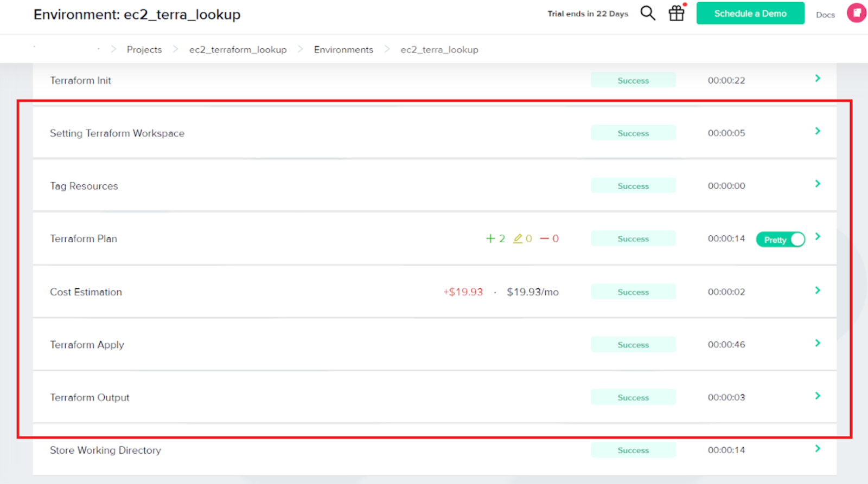The width and height of the screenshot is (868, 484).
Task: Click the Schedule a Demo button
Action: coord(750,14)
